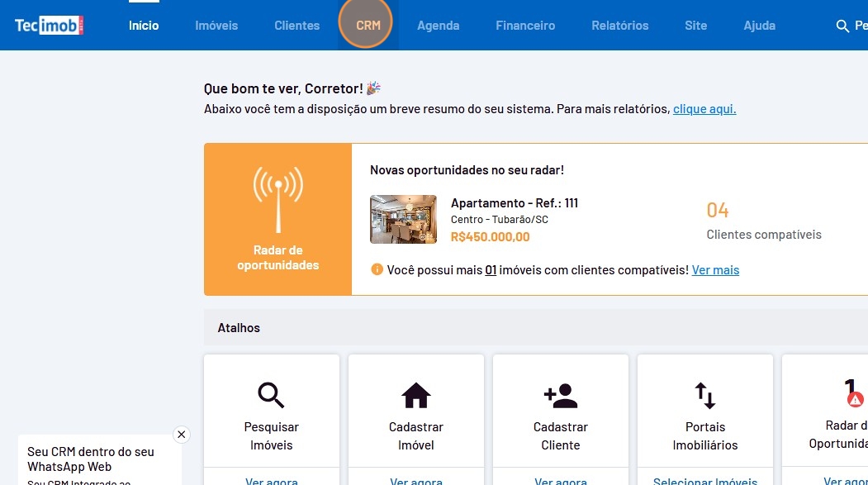
Task: Click the 04 Clientes compatíveis count
Action: point(718,210)
